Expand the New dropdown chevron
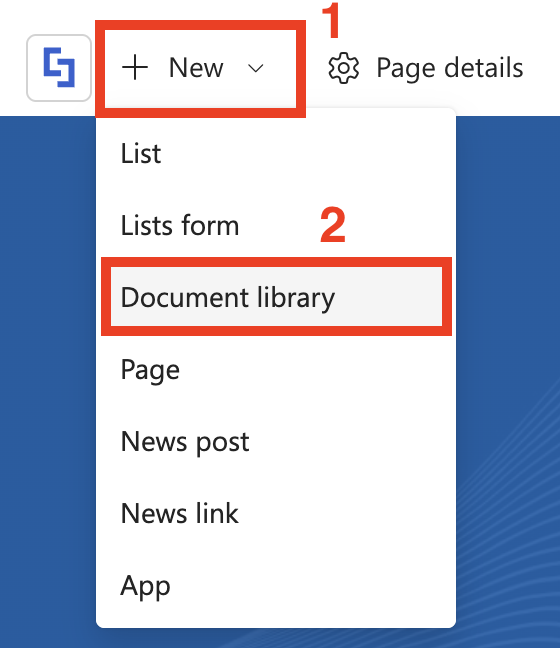560x648 pixels. (x=255, y=68)
